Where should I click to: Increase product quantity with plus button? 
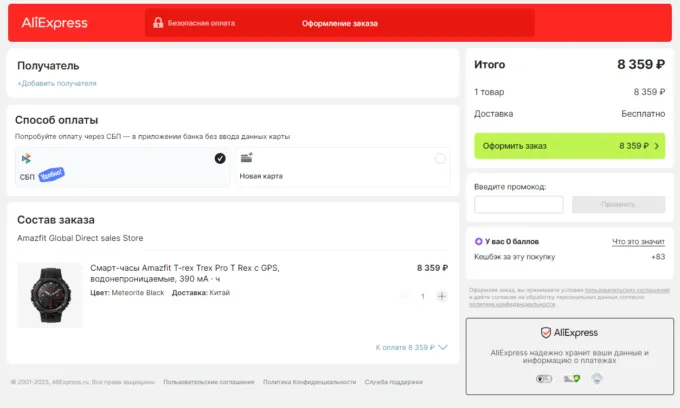pyautogui.click(x=441, y=296)
